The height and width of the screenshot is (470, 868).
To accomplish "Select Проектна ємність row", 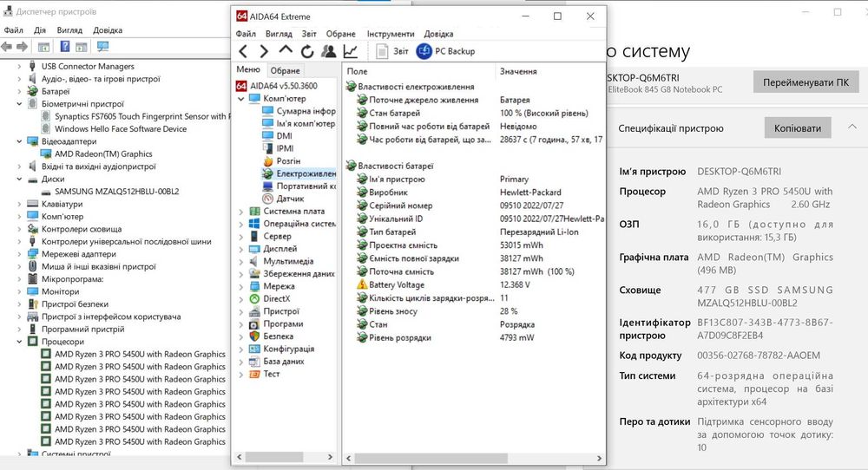I will (473, 245).
